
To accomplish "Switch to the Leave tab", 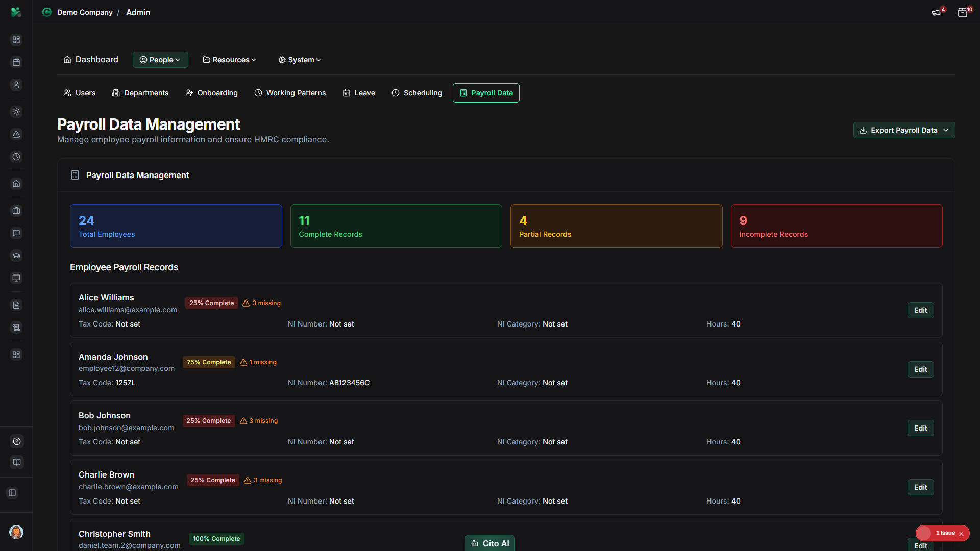I will [359, 93].
